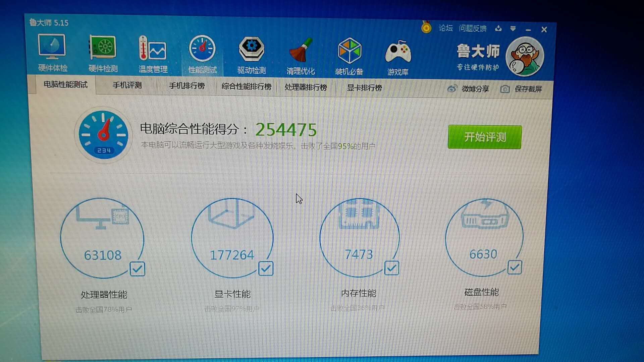
Task: Uncheck the 显卡性能 test checkbox
Action: (x=266, y=268)
